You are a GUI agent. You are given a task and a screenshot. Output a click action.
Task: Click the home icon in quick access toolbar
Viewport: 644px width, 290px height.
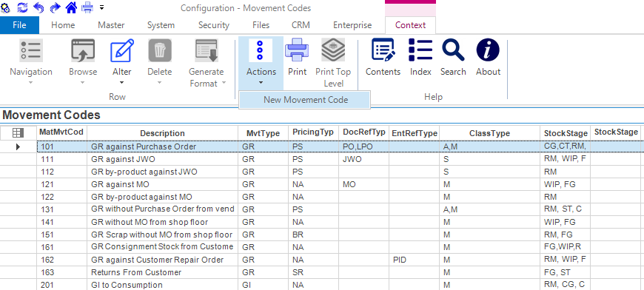pyautogui.click(x=72, y=7)
